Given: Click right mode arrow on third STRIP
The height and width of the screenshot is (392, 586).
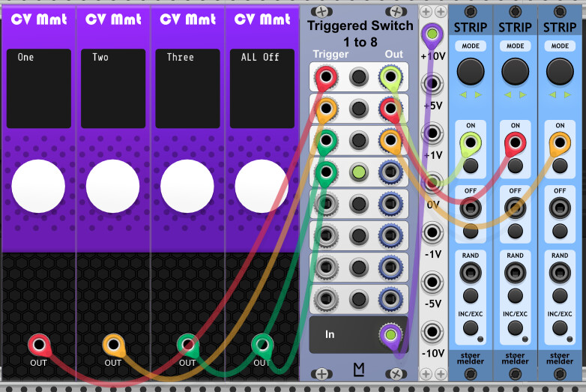Looking at the screenshot, I should (x=567, y=95).
